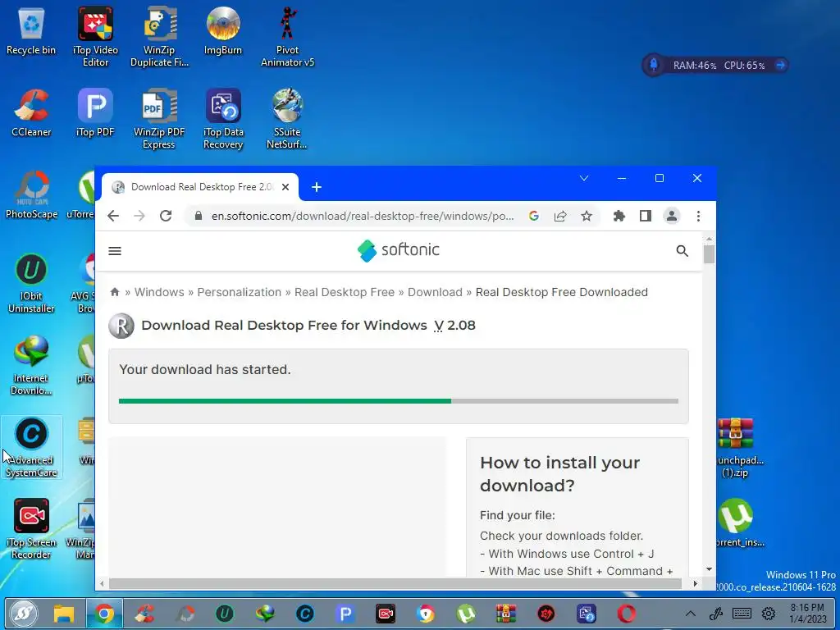Open a new Chrome tab

[317, 187]
